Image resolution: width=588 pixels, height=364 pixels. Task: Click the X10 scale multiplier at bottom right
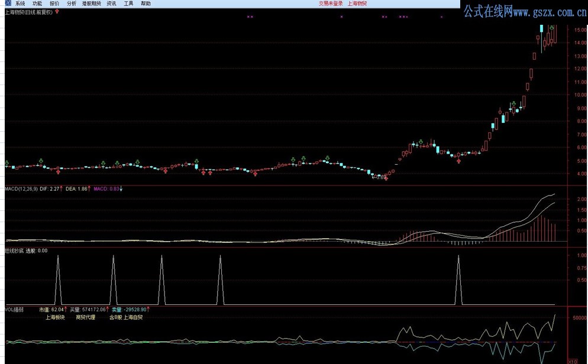(x=573, y=362)
